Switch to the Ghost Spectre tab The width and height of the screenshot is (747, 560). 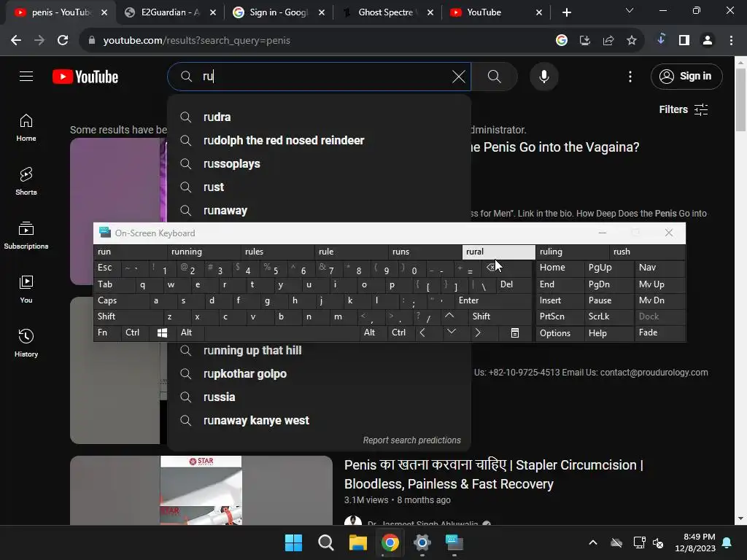click(x=387, y=12)
